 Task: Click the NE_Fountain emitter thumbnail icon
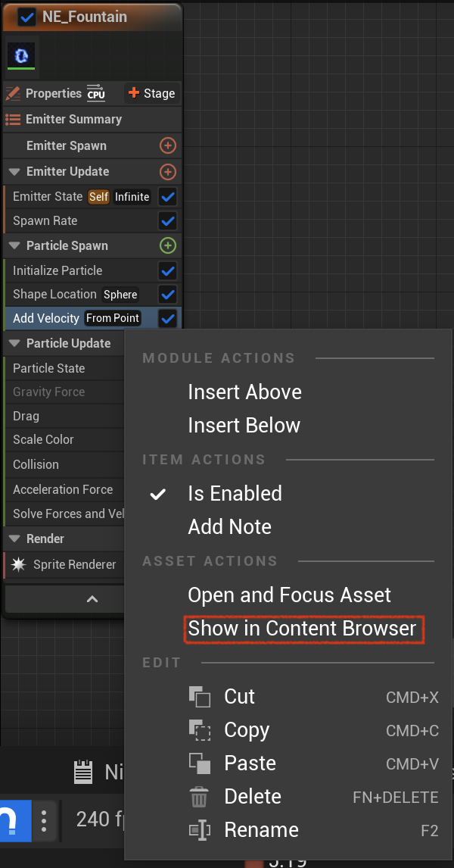[x=21, y=55]
